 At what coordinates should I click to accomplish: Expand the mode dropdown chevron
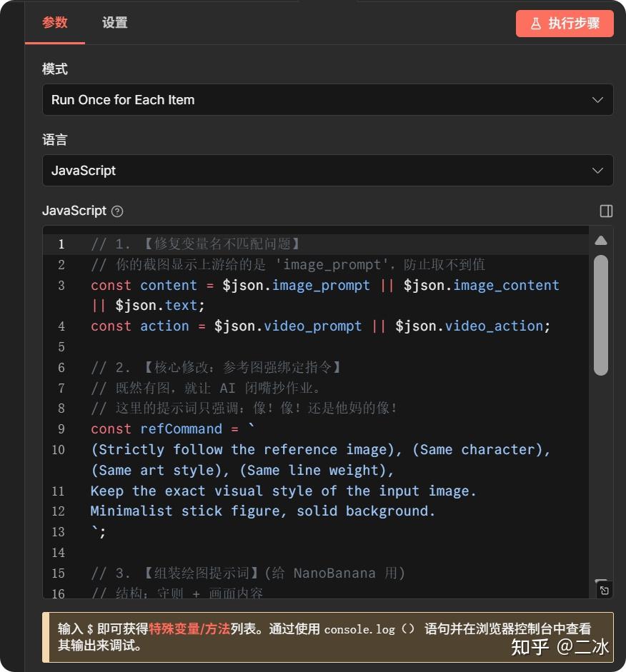597,100
